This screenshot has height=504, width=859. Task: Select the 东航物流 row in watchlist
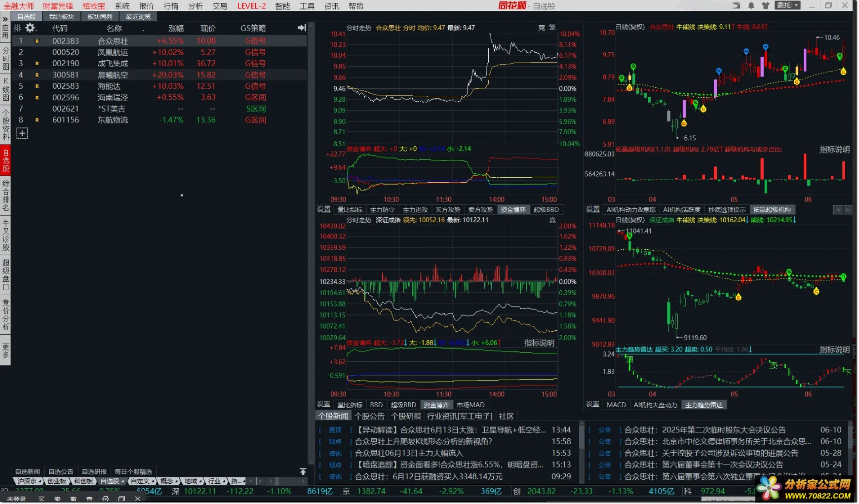[159, 120]
